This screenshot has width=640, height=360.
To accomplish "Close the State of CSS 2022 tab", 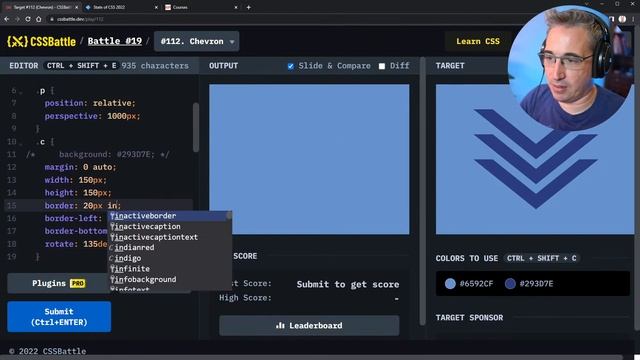I will tap(156, 7).
